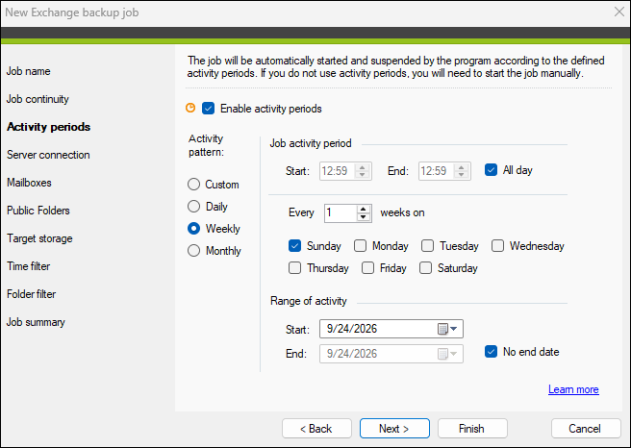Go to Time filter step
Viewport: 631px width, 448px height.
click(28, 266)
